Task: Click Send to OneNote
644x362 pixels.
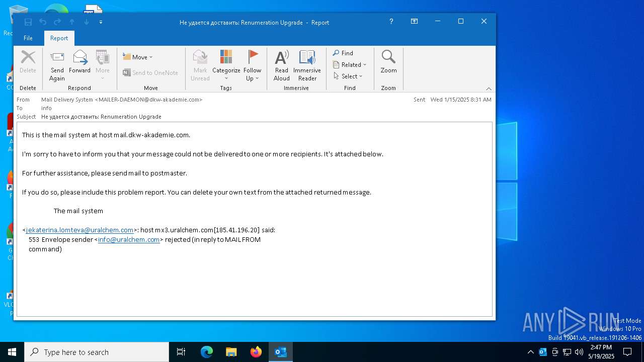Action: (150, 73)
